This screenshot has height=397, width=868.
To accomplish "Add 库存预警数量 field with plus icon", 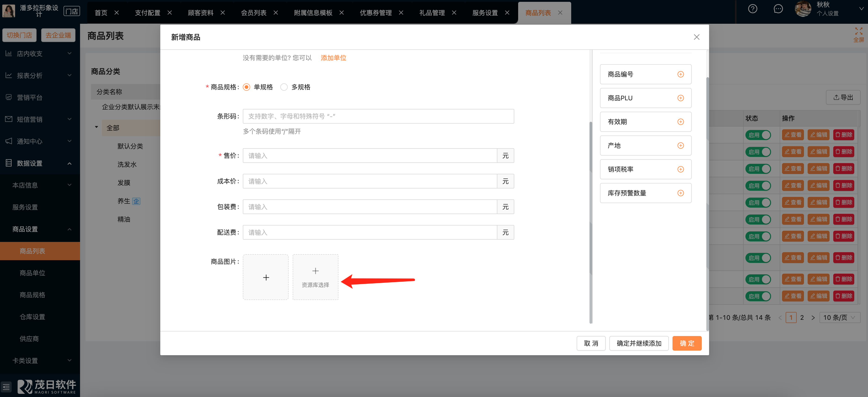I will 680,193.
